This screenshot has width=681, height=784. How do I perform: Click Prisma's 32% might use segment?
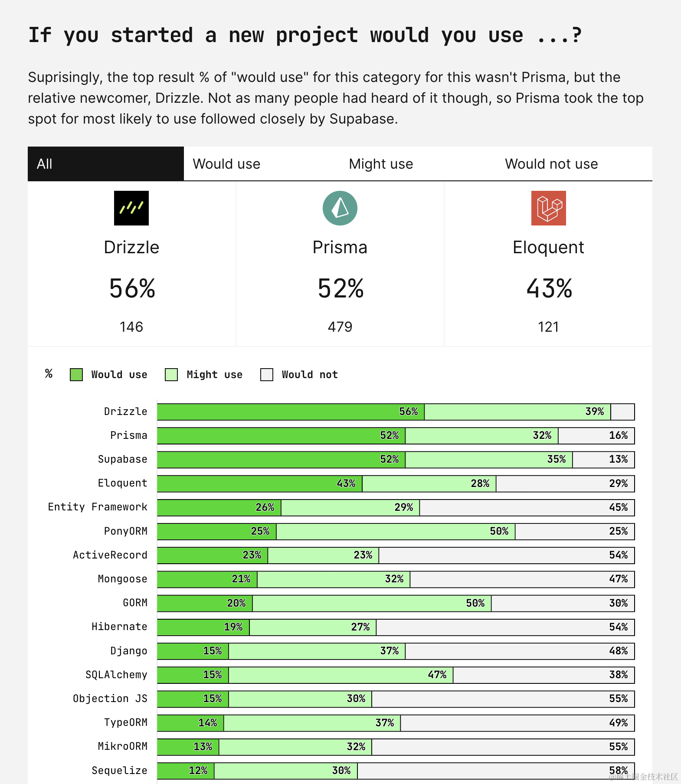(481, 436)
